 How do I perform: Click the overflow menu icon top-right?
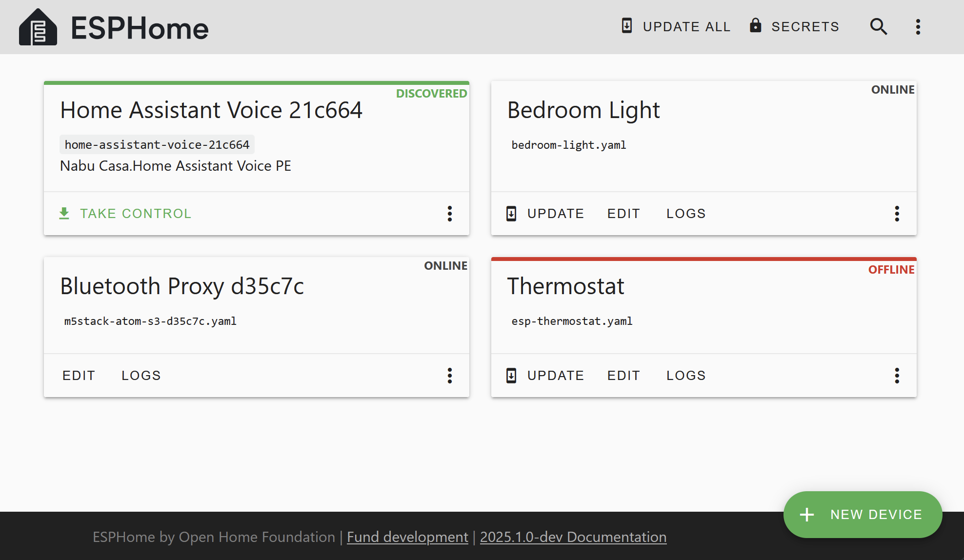919,27
